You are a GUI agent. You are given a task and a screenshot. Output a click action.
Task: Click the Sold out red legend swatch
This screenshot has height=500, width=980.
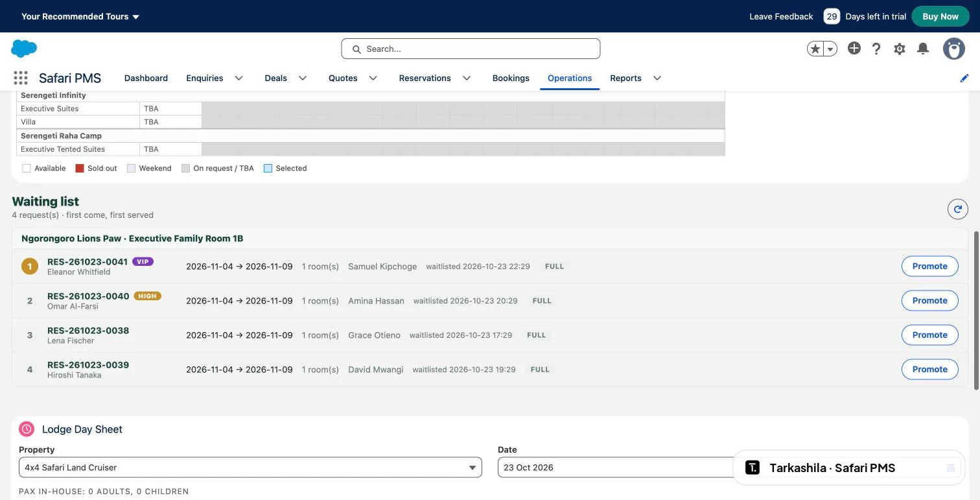click(x=80, y=169)
